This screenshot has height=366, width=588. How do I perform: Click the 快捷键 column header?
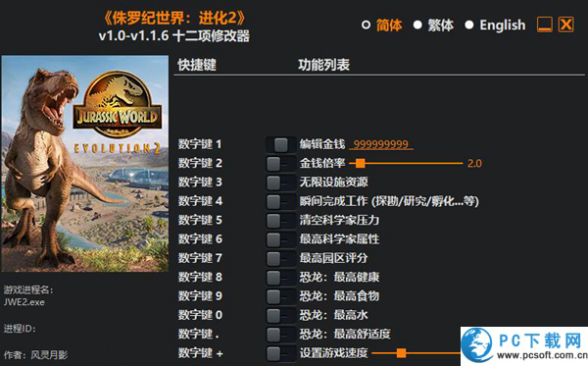point(197,65)
